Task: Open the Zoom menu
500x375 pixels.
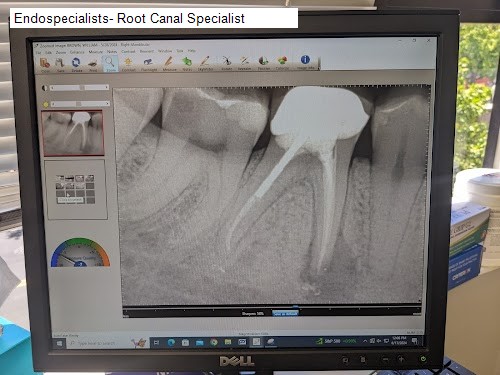Action: click(x=61, y=52)
